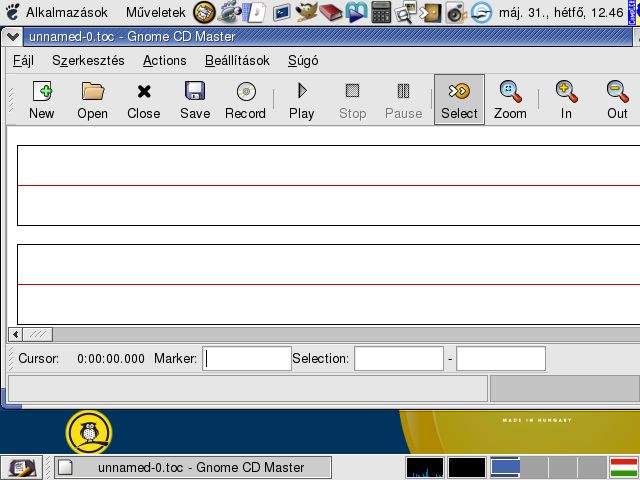Open the Fájl menu
The image size is (640, 480).
point(23,60)
